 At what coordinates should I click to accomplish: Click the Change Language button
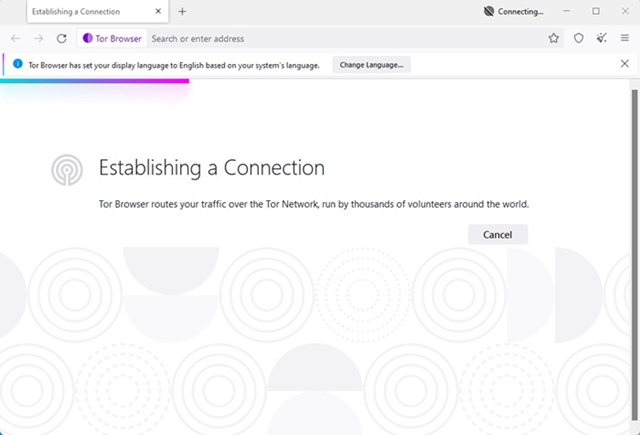pos(371,65)
